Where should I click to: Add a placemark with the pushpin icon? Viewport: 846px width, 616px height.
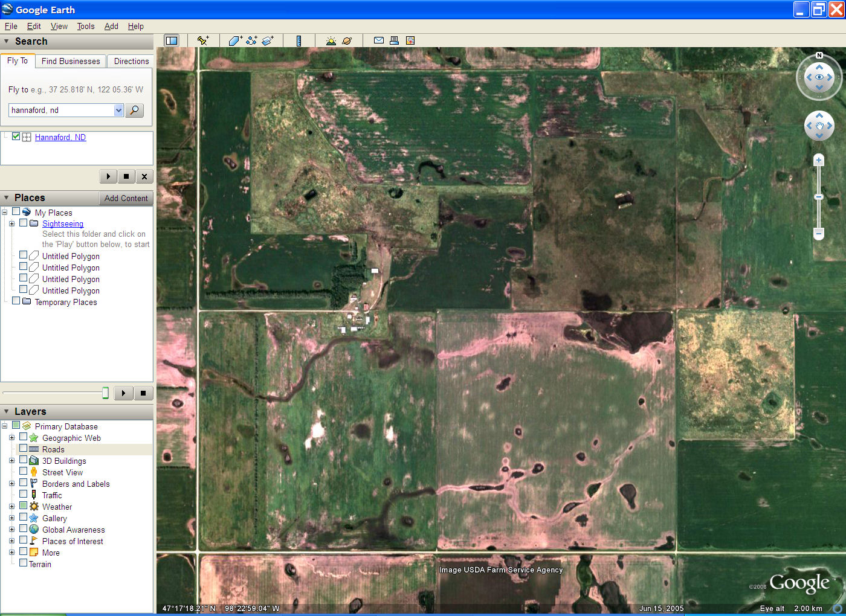point(203,40)
